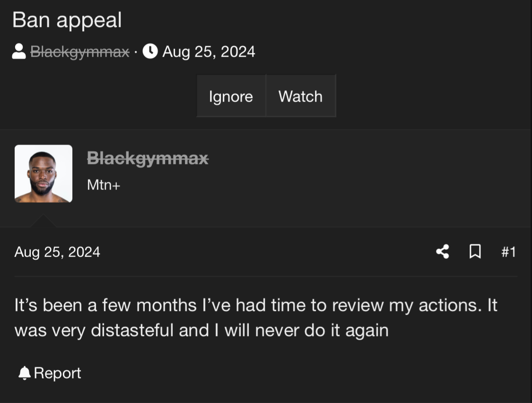Open the bold Blackgymmax username beside the avatar
The height and width of the screenshot is (403, 532).
[x=148, y=158]
